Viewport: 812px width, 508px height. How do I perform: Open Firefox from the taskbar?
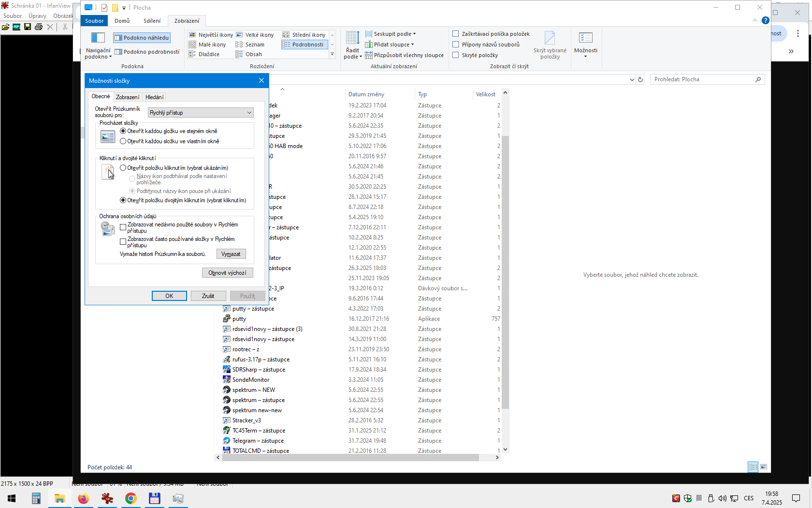pos(83,498)
